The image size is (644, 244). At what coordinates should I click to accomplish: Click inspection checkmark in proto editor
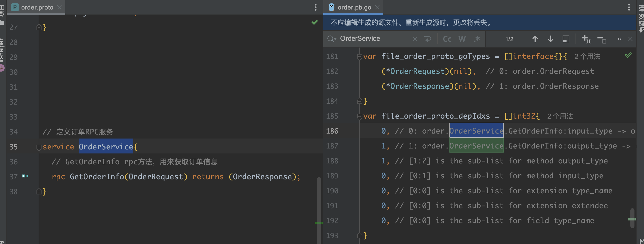pyautogui.click(x=315, y=22)
